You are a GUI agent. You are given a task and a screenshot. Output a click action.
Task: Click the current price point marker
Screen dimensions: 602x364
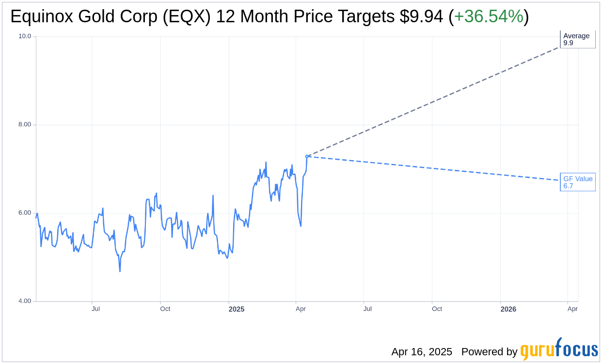(x=307, y=156)
